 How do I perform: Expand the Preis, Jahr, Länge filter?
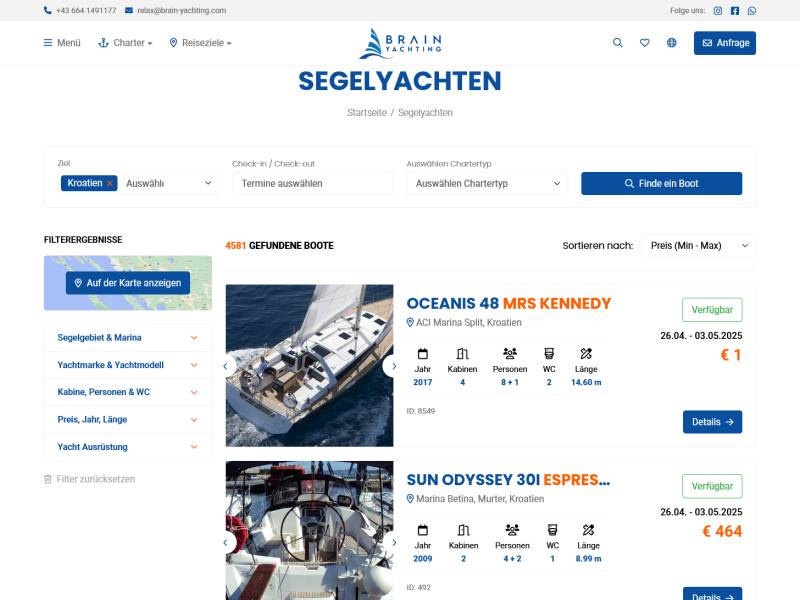click(x=128, y=419)
